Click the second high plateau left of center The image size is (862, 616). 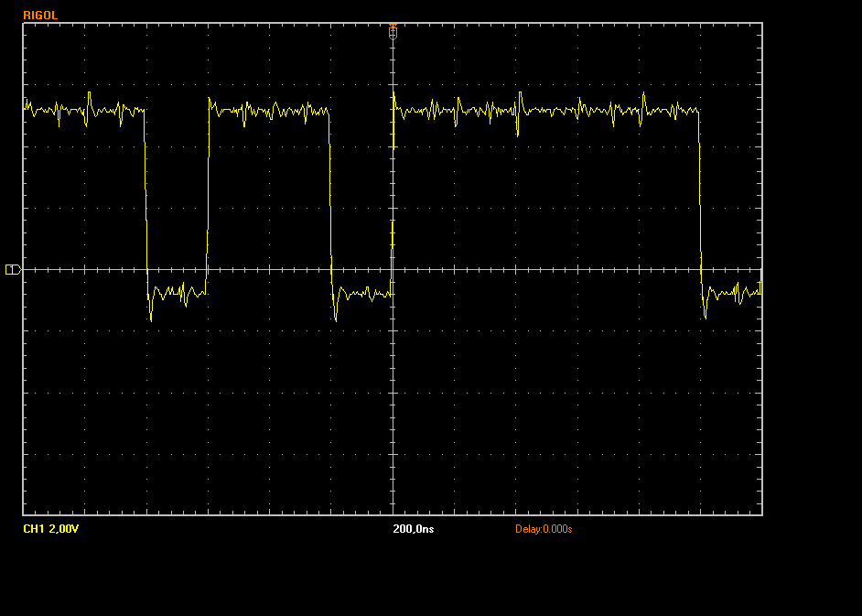pyautogui.click(x=269, y=111)
